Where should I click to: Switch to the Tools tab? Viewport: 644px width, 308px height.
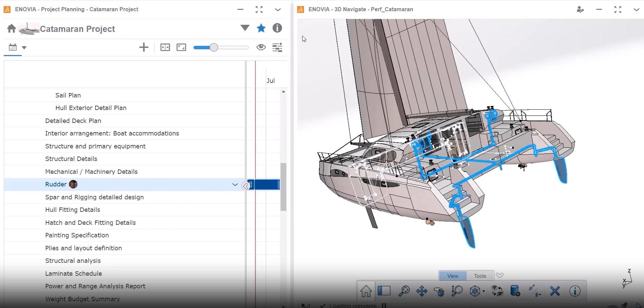[x=480, y=276]
